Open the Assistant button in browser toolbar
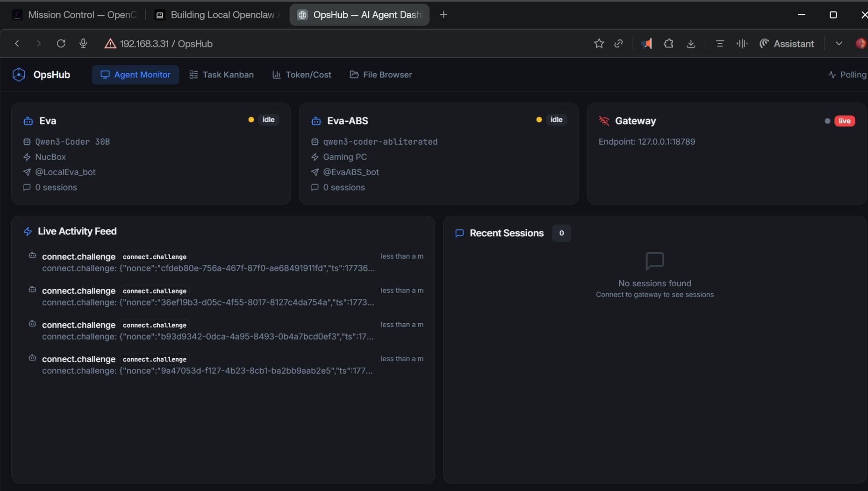 (x=787, y=43)
